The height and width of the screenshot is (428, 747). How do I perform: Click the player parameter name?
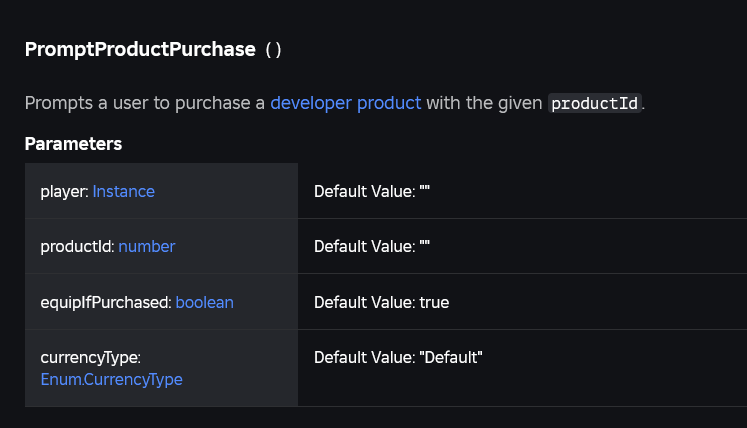(x=64, y=191)
